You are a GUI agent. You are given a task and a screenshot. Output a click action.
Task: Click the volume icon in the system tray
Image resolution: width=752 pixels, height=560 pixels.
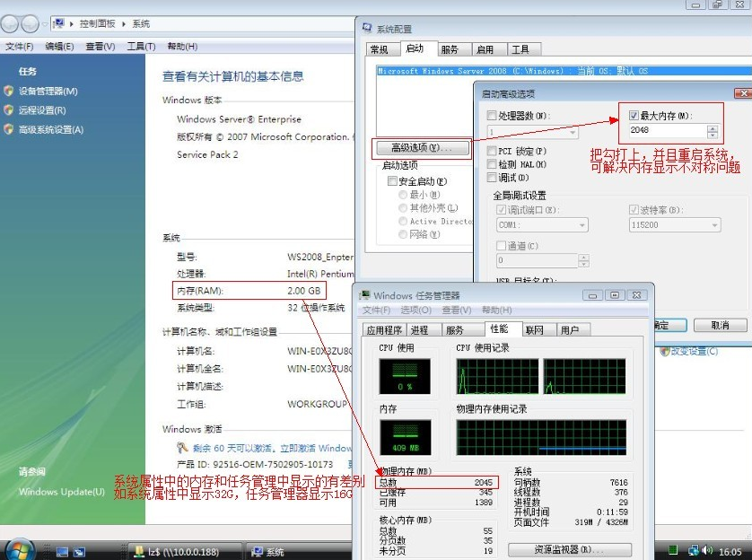[x=704, y=550]
